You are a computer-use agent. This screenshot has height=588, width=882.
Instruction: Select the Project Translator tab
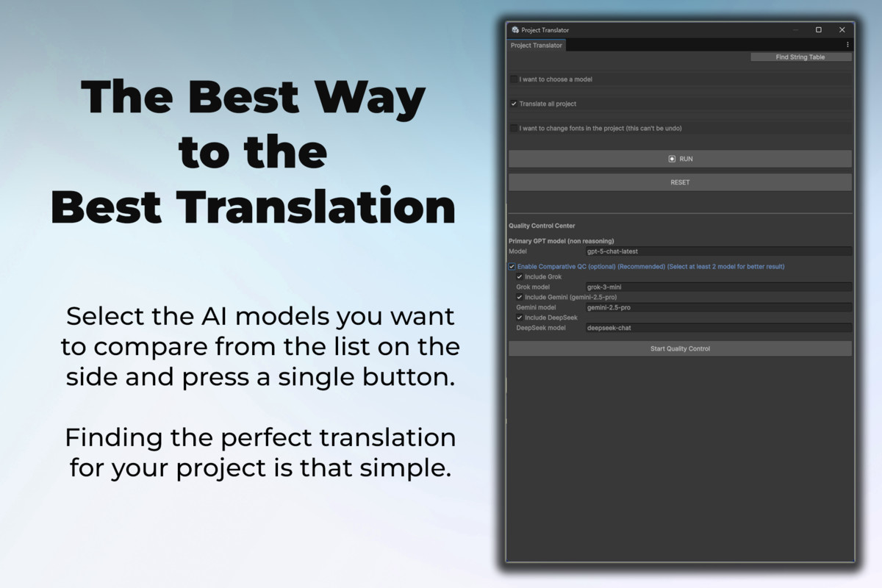(536, 45)
